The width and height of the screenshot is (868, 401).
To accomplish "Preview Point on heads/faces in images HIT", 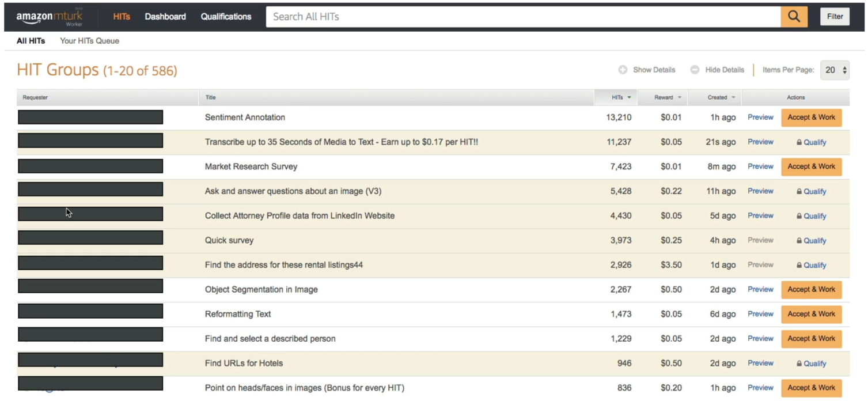I will [760, 388].
